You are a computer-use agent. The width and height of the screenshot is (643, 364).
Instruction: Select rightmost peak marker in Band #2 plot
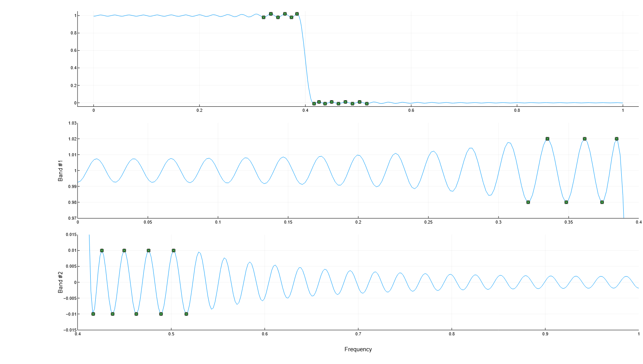click(x=174, y=251)
